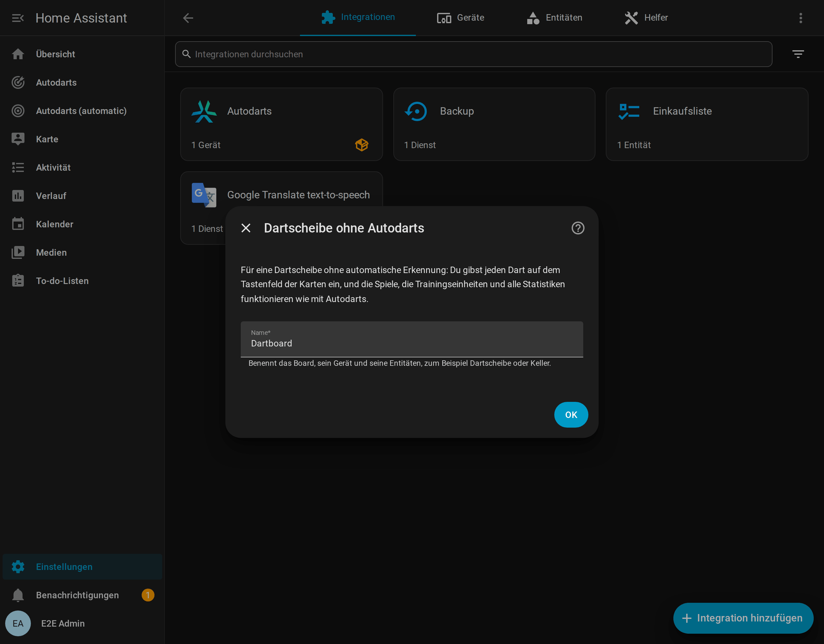Click the Autodarts target icon in sidebar
The image size is (824, 644).
(x=18, y=82)
